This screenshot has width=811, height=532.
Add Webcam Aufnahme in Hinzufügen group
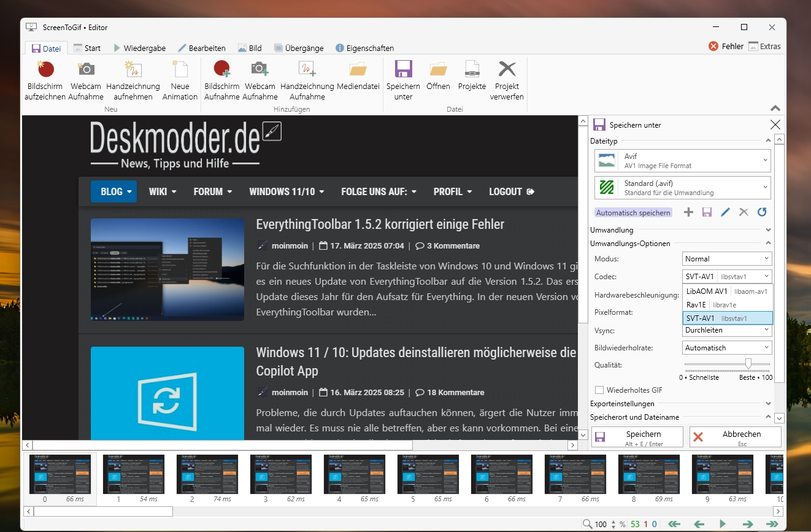[x=259, y=80]
